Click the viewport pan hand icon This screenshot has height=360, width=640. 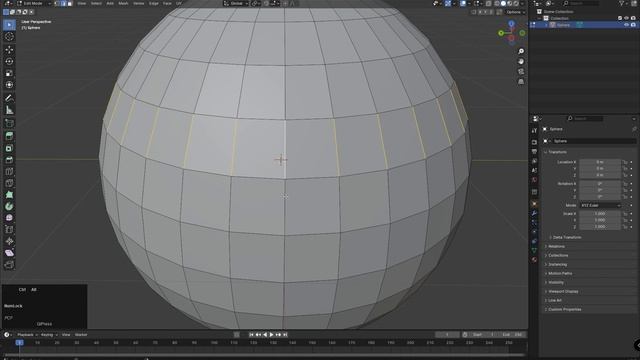point(521,62)
